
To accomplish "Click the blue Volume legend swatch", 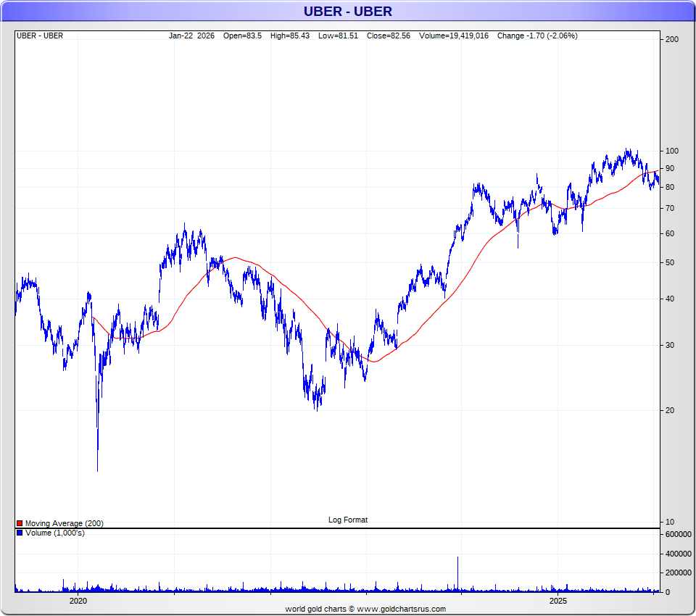I will click(20, 533).
